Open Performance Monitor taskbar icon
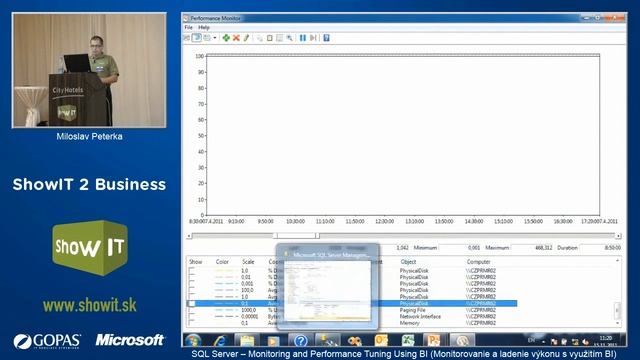 coord(462,340)
